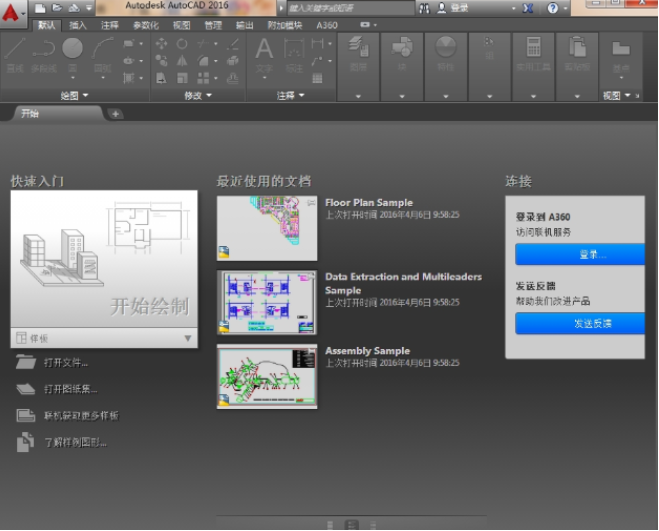
Task: Open the Floor Plan Sample thumbnail
Action: click(267, 228)
